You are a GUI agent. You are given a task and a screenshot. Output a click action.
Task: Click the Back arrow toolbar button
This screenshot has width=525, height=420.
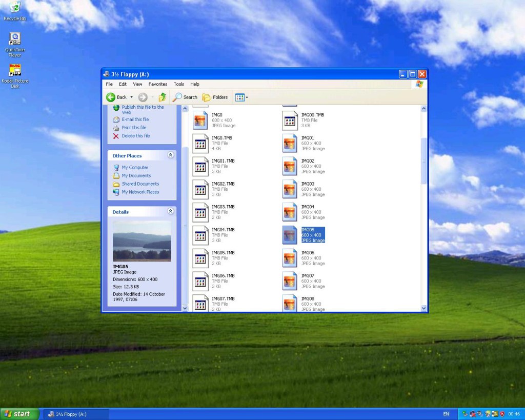click(x=116, y=97)
